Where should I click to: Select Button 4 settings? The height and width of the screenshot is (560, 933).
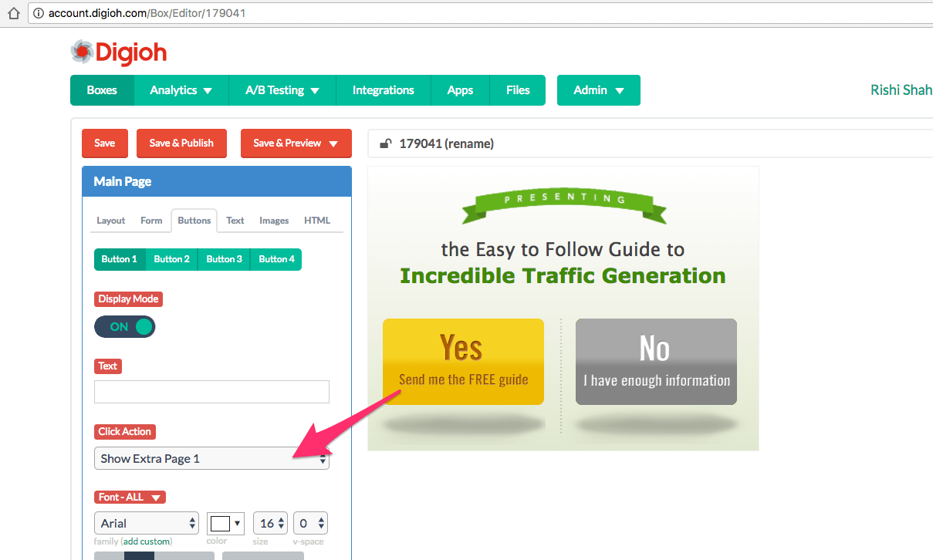click(276, 259)
